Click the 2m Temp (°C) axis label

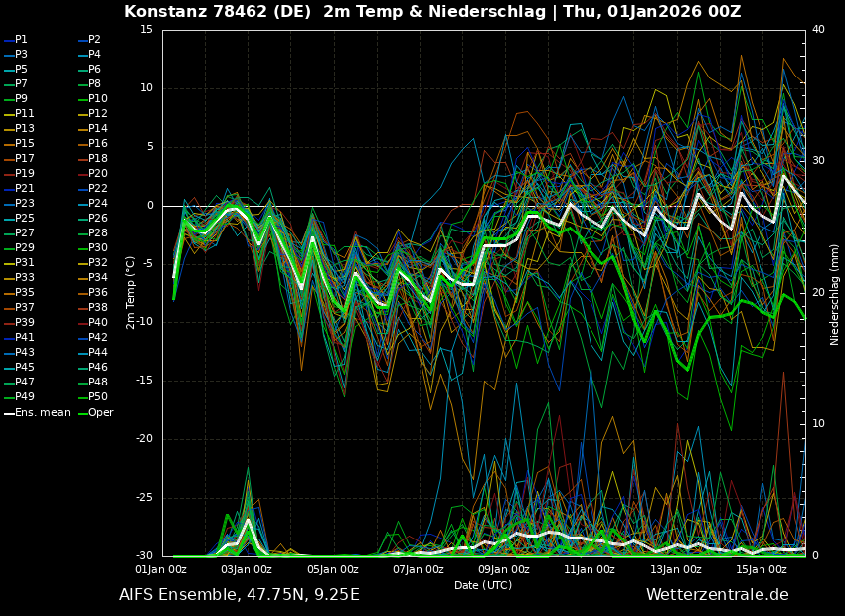click(130, 292)
